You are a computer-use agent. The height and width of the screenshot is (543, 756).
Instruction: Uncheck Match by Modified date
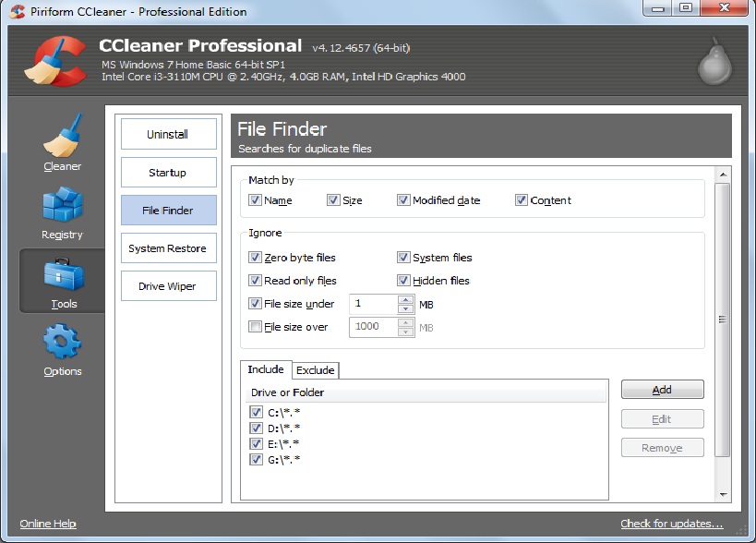(403, 199)
